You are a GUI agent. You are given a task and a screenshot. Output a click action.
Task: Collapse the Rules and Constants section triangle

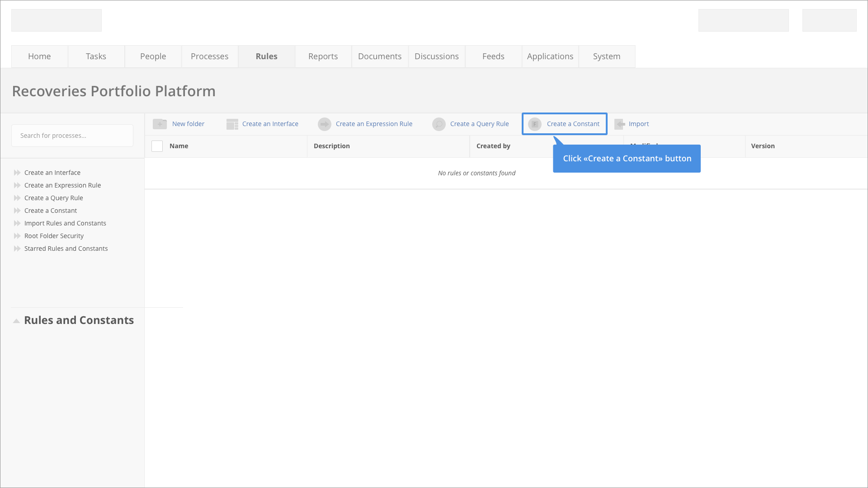point(16,321)
